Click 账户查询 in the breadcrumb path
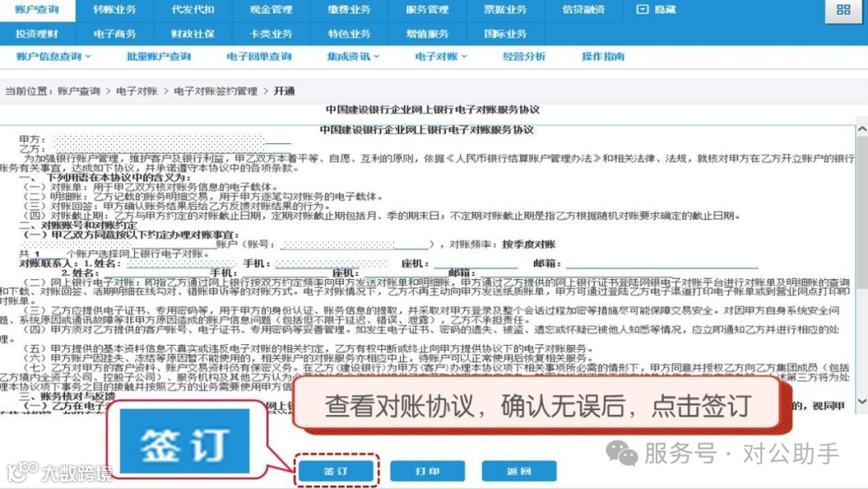Image resolution: width=868 pixels, height=489 pixels. click(79, 92)
